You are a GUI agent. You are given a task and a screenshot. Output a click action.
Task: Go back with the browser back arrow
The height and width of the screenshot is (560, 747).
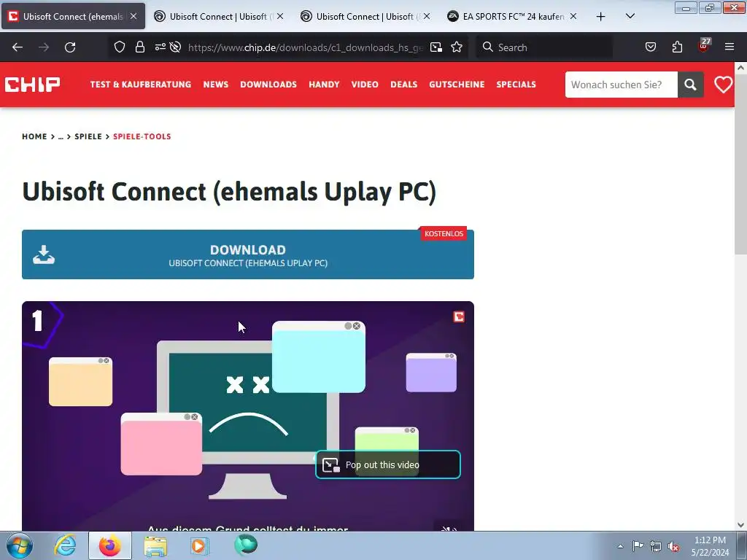point(18,47)
